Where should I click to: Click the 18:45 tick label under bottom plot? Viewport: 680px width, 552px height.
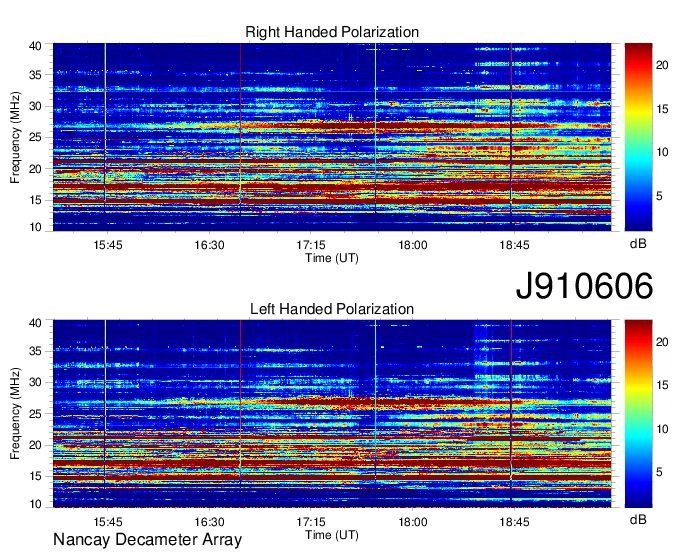tap(514, 522)
